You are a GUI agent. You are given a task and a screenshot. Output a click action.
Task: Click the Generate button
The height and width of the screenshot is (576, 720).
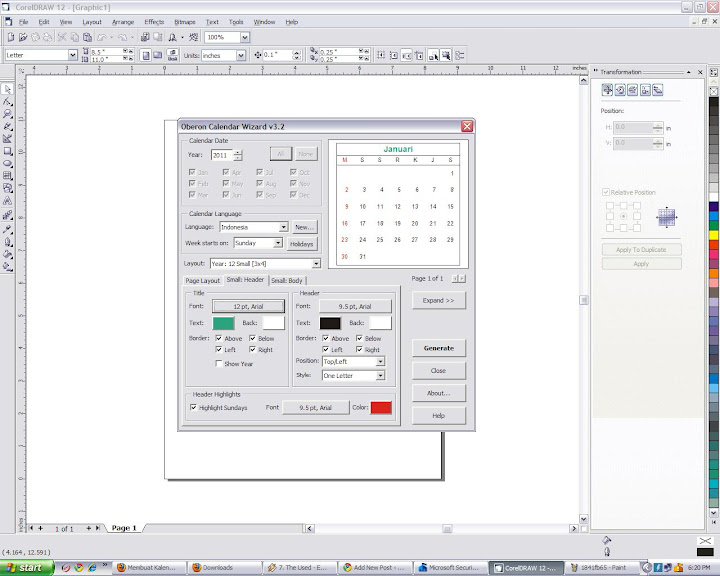pos(439,348)
